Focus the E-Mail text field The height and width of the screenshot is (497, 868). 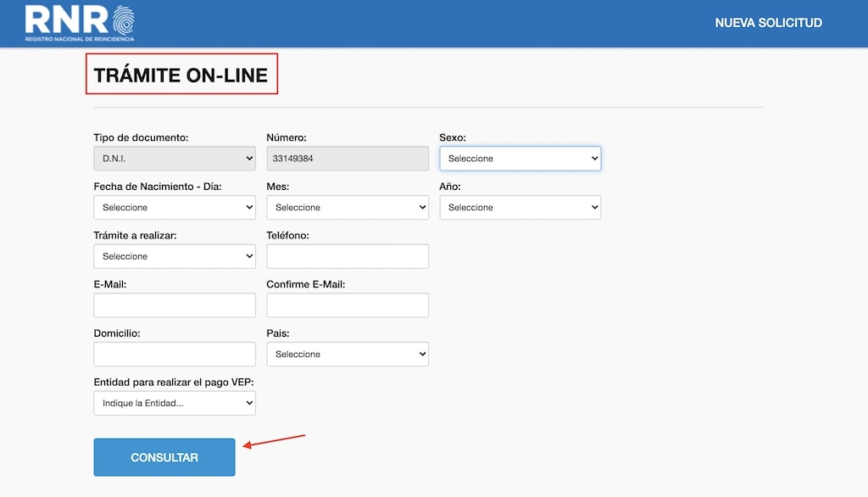[x=174, y=305]
